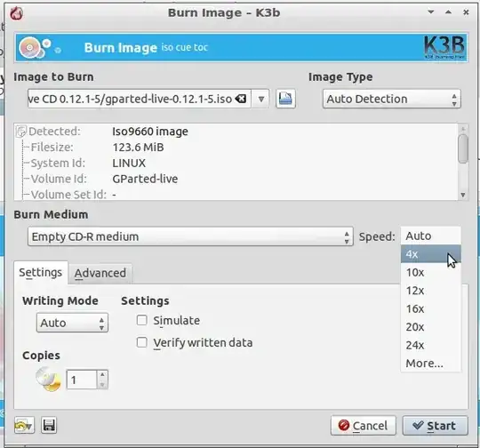480x448 pixels.
Task: Click the Cancel button
Action: (x=363, y=426)
